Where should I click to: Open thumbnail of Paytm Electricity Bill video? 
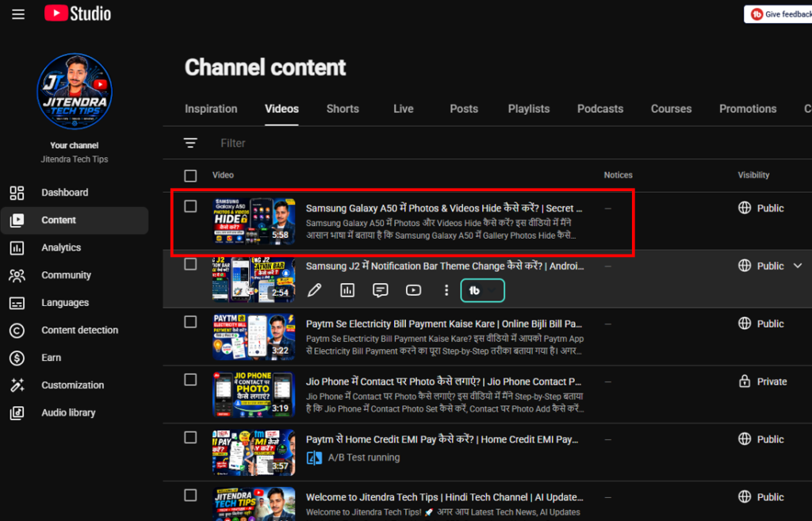254,337
